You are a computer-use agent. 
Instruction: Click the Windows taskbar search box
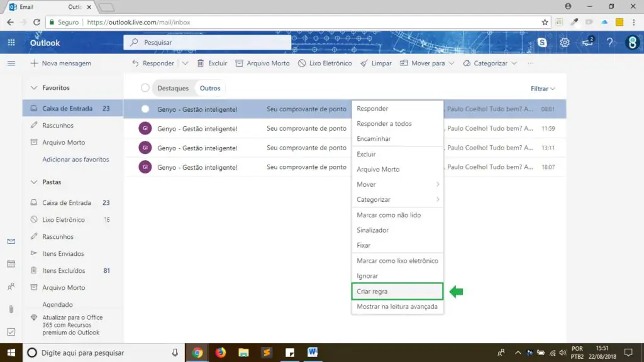coord(104,353)
